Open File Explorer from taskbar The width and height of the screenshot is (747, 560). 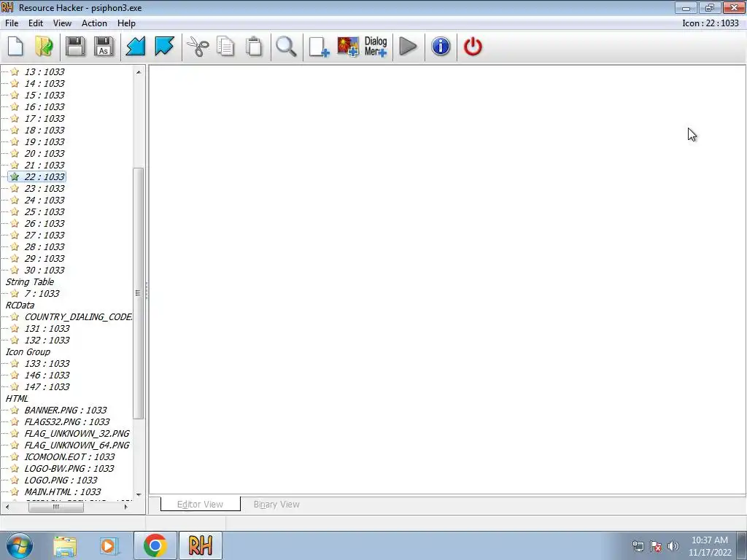(65, 545)
